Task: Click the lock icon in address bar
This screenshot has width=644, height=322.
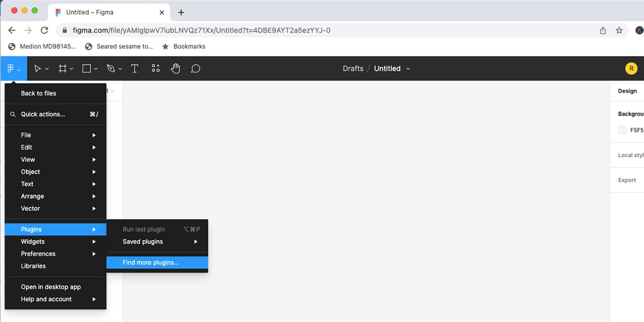Action: click(x=65, y=30)
